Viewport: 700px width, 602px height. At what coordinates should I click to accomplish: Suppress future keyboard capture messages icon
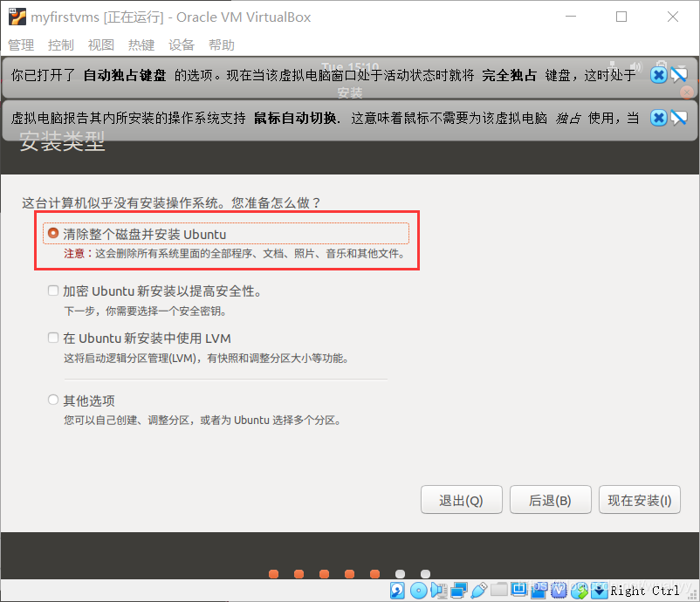tap(678, 75)
